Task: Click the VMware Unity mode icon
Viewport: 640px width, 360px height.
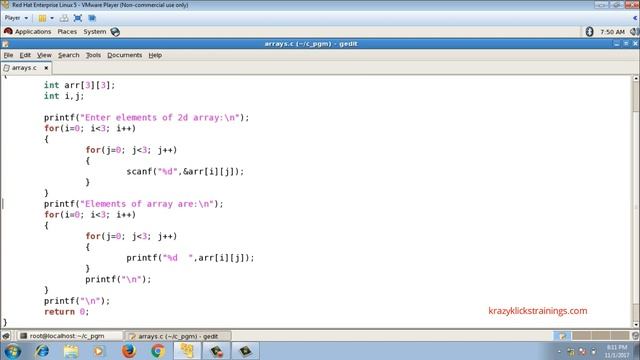Action: [92, 18]
